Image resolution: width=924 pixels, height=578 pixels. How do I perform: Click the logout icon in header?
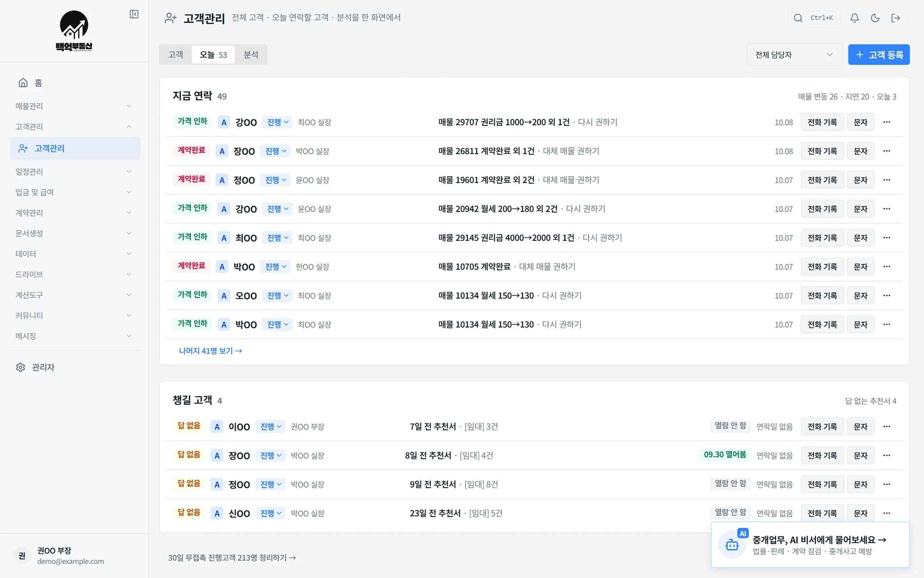pos(896,18)
